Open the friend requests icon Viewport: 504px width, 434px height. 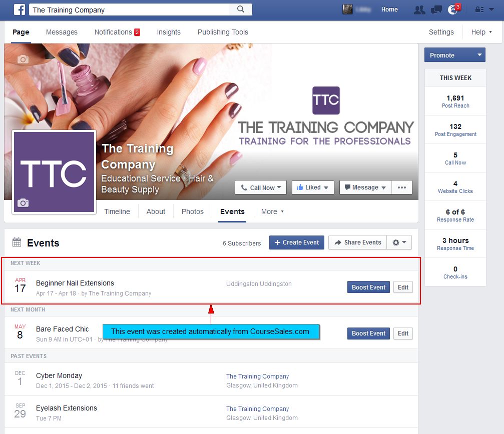click(x=419, y=9)
